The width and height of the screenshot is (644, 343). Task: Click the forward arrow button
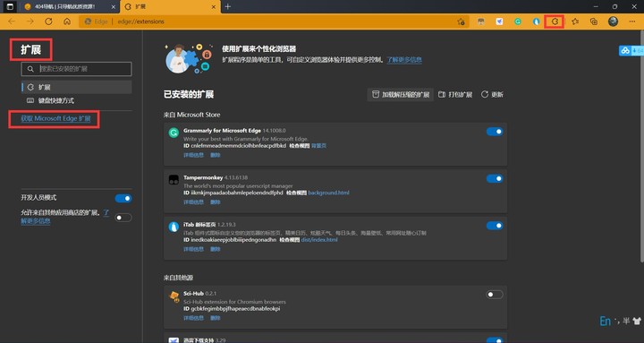pyautogui.click(x=30, y=21)
